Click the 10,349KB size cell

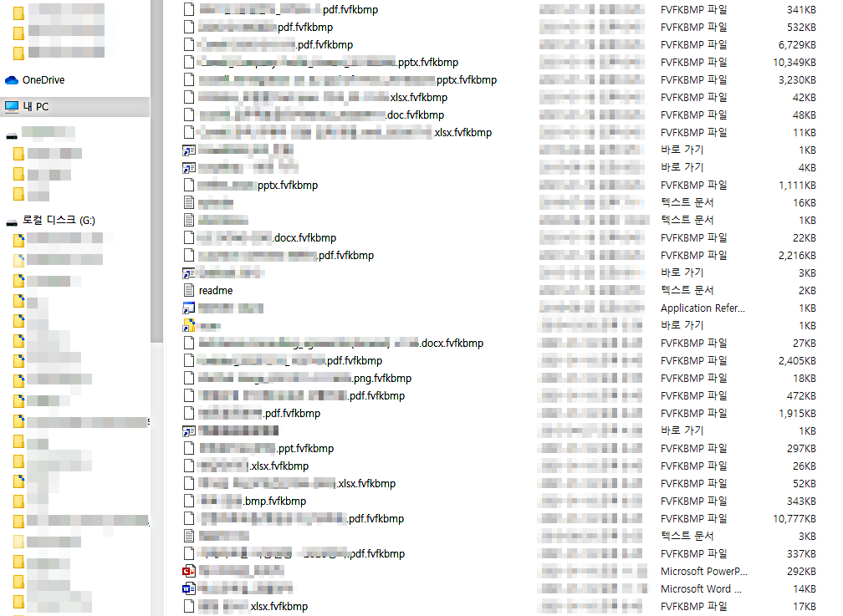(794, 63)
